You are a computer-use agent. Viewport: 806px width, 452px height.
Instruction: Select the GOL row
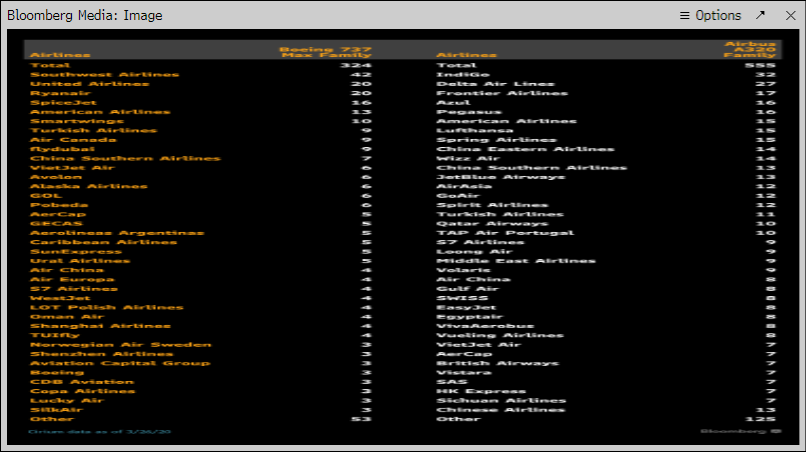pos(200,195)
